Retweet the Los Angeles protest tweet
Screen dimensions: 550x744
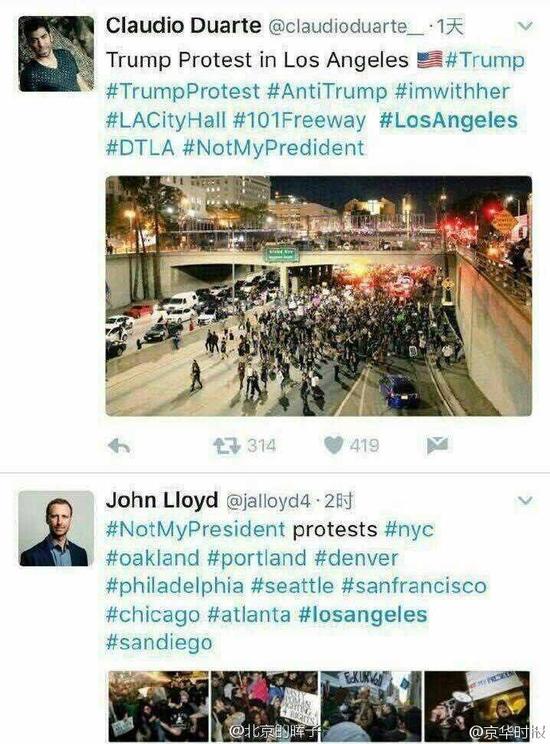(226, 446)
